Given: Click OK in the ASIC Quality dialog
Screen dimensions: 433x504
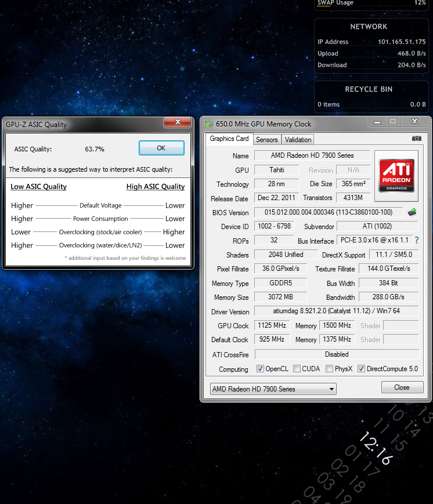Looking at the screenshot, I should tap(161, 148).
